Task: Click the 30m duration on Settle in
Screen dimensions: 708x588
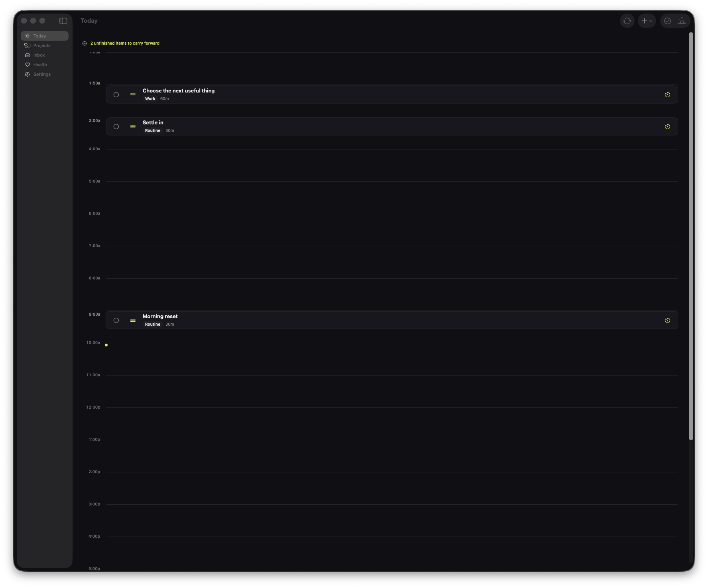Action: [x=170, y=131]
